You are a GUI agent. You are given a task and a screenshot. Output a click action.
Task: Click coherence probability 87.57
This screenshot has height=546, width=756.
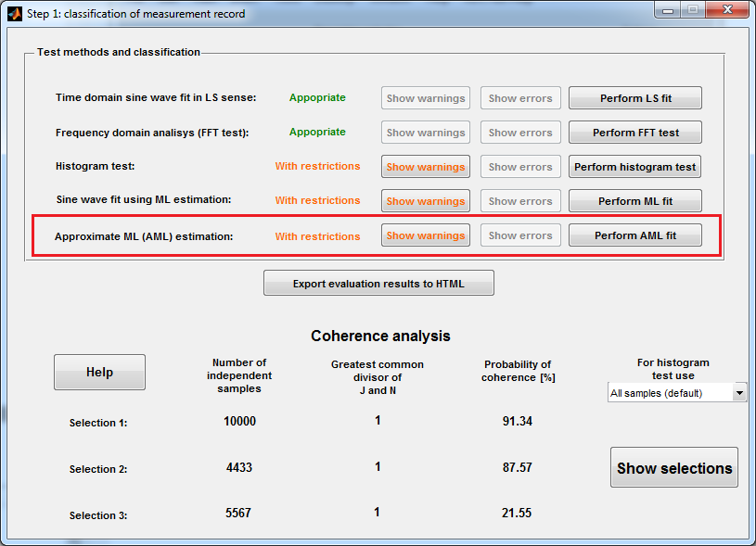518,467
